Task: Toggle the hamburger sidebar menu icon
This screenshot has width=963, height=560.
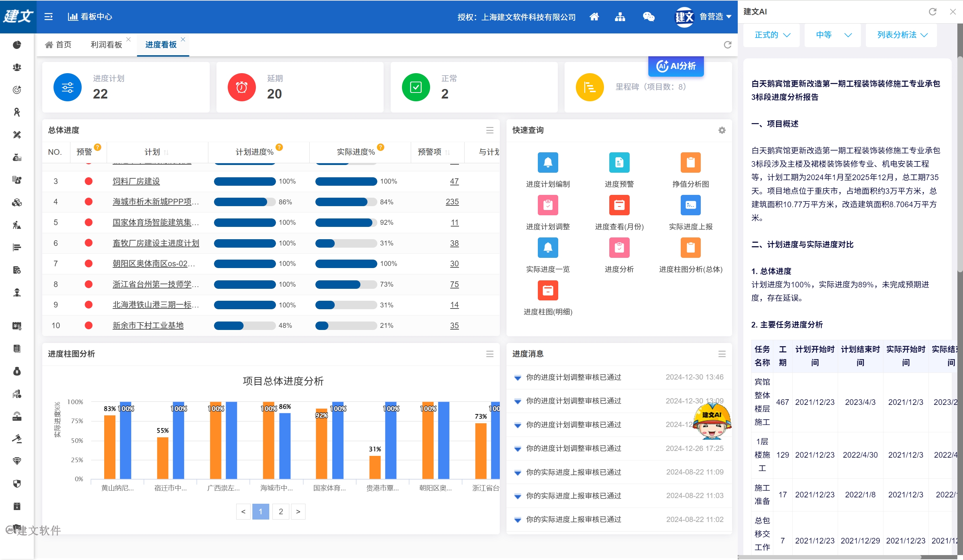Action: [x=49, y=17]
